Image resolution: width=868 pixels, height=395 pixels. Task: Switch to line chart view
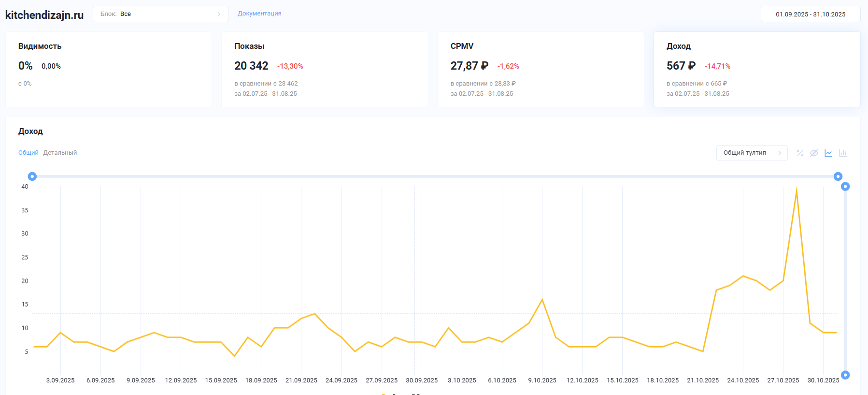pyautogui.click(x=828, y=153)
